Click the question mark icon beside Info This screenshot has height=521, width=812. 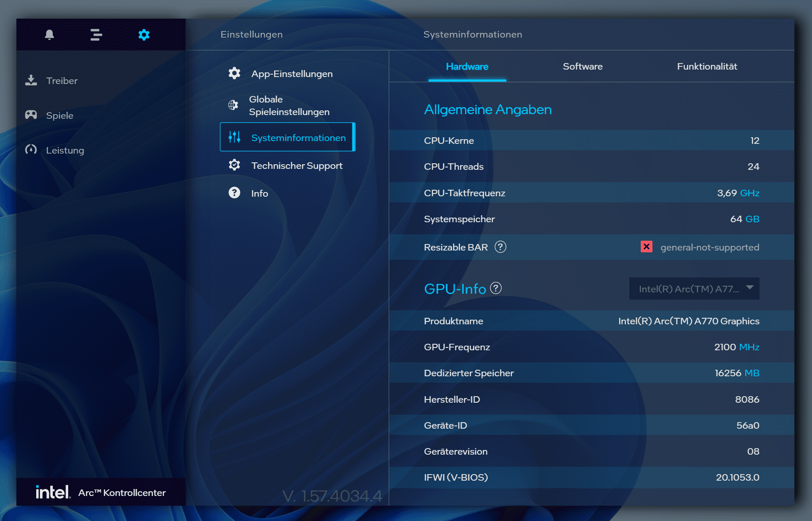[234, 193]
